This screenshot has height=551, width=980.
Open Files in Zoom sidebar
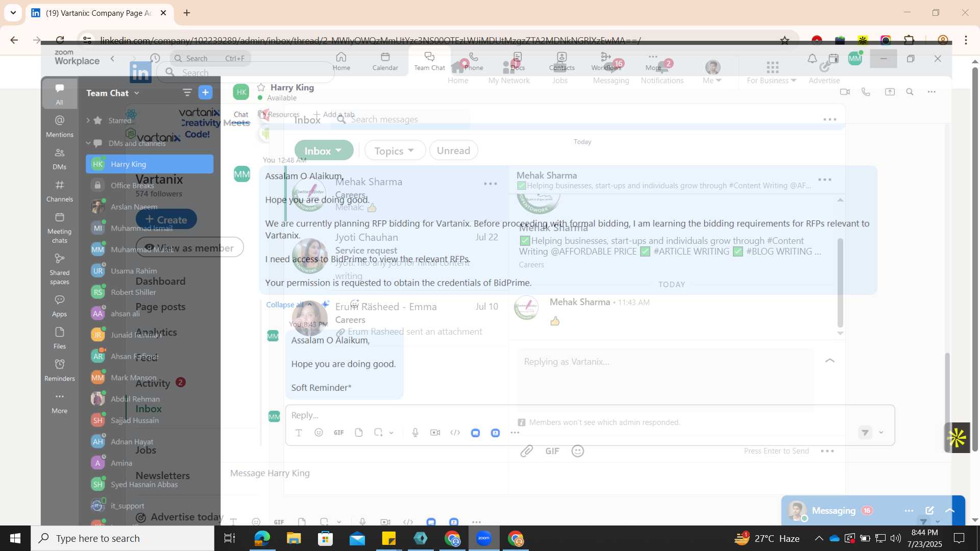coord(60,338)
